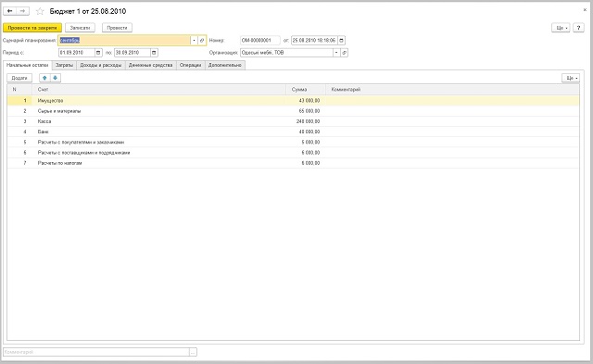This screenshot has width=593, height=364.
Task: Click the bottom comment input field
Action: [96, 352]
